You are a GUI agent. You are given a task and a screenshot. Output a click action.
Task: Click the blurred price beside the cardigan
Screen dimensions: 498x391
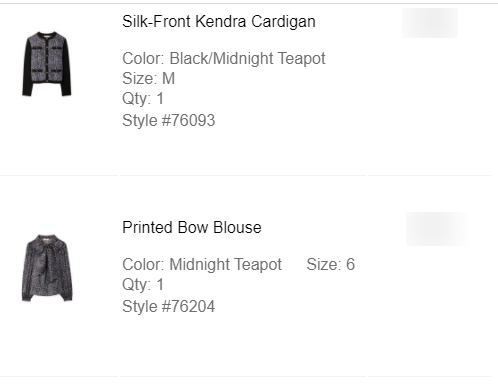(430, 23)
